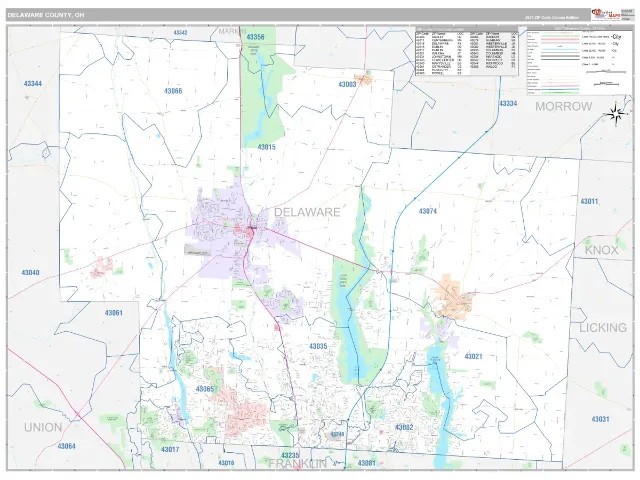Select ZIP code label 43066
Viewport: 640px width, 480px height.
pyautogui.click(x=173, y=91)
